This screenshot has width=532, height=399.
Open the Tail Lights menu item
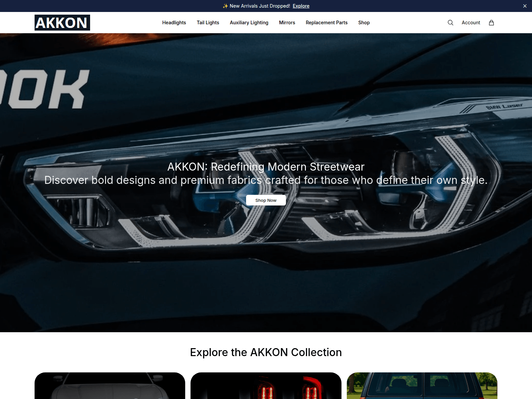click(208, 23)
